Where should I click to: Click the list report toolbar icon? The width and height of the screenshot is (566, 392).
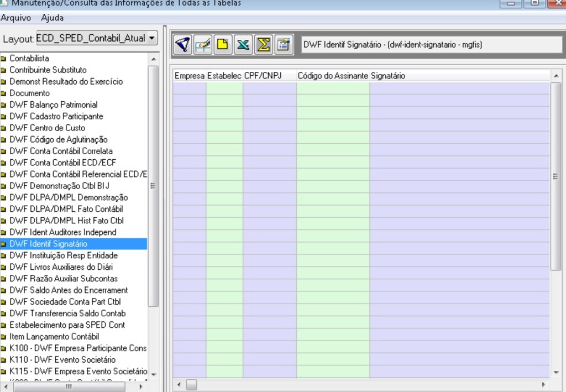284,45
